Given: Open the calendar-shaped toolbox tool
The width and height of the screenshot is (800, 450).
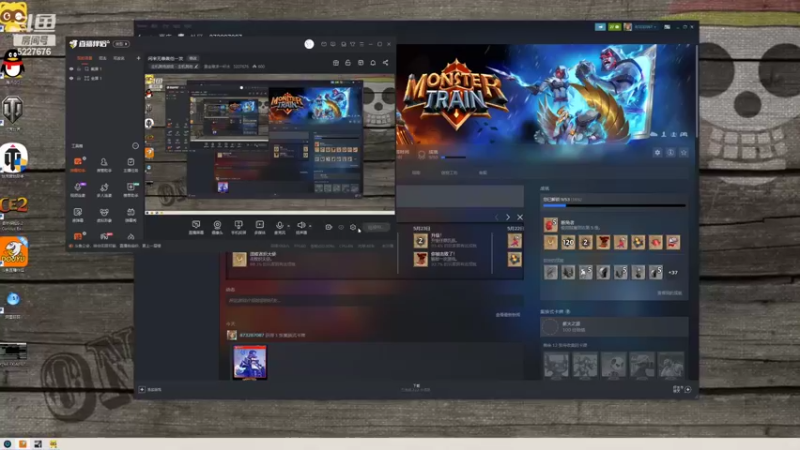Looking at the screenshot, I should (x=131, y=212).
